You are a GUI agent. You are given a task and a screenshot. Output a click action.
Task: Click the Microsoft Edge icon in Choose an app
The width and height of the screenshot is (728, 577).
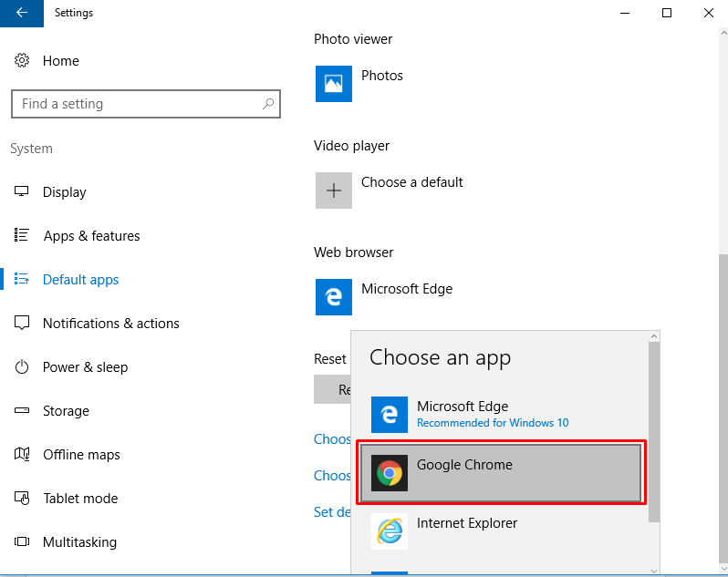point(390,414)
